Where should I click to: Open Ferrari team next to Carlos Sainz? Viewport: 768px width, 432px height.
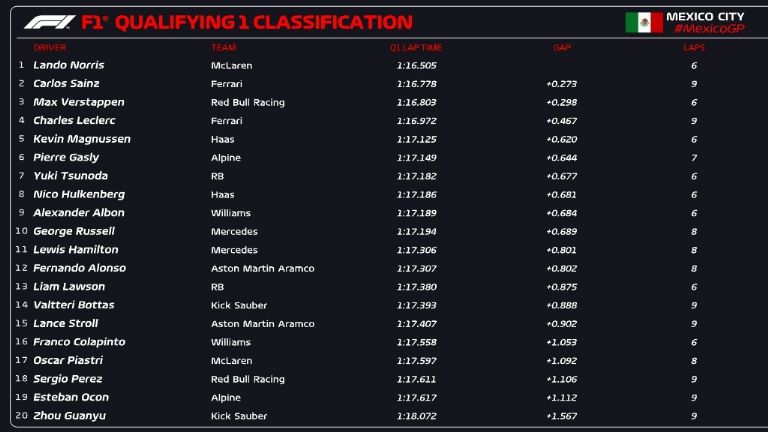click(226, 84)
